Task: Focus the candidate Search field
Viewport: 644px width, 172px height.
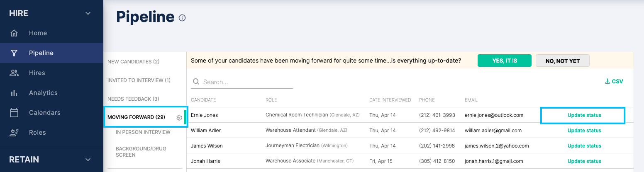Action: click(242, 82)
